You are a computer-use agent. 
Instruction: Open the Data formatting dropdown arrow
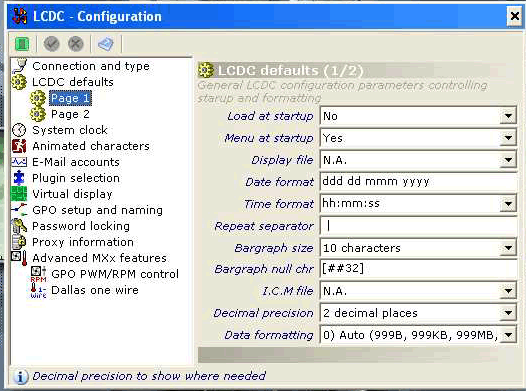[508, 335]
